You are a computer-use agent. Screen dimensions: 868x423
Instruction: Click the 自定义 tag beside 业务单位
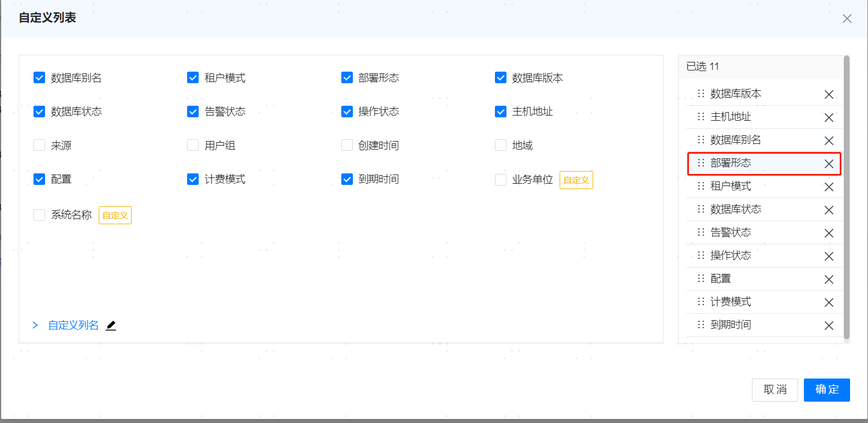[576, 180]
